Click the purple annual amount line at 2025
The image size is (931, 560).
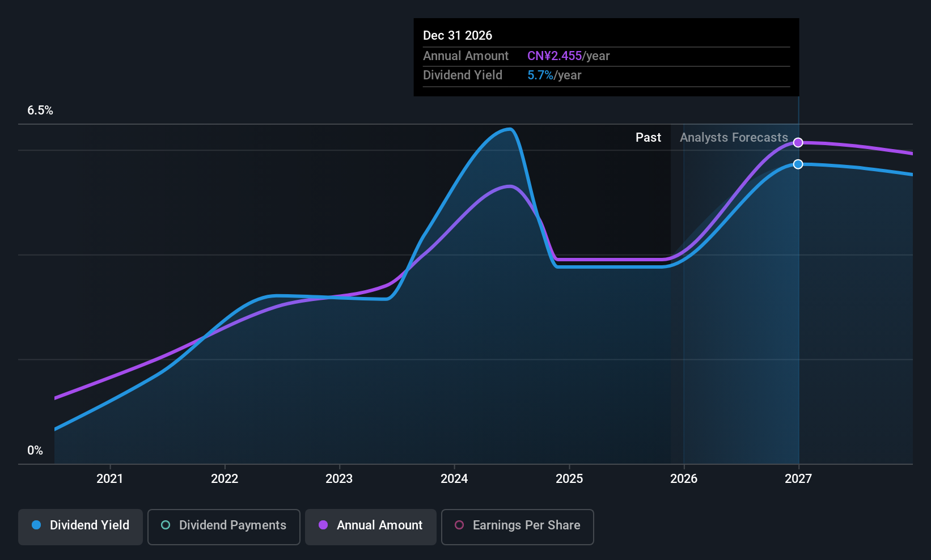[570, 260]
